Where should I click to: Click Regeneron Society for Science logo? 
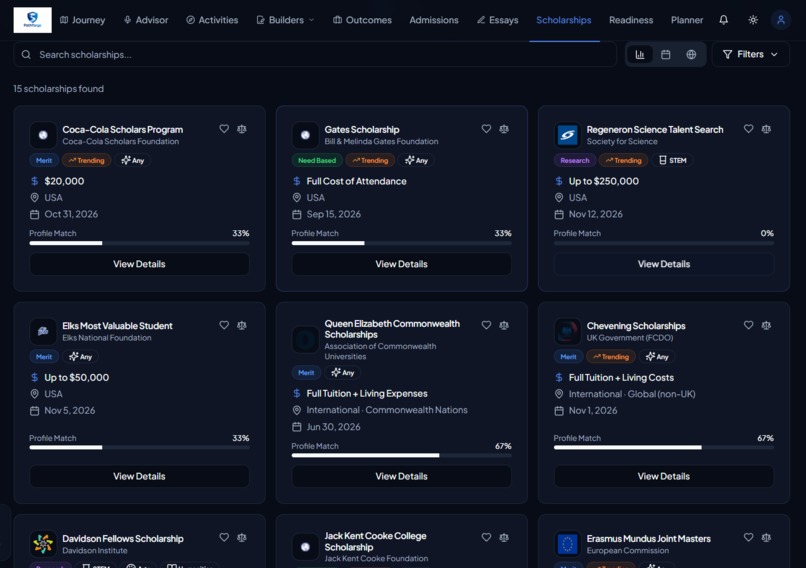click(567, 135)
